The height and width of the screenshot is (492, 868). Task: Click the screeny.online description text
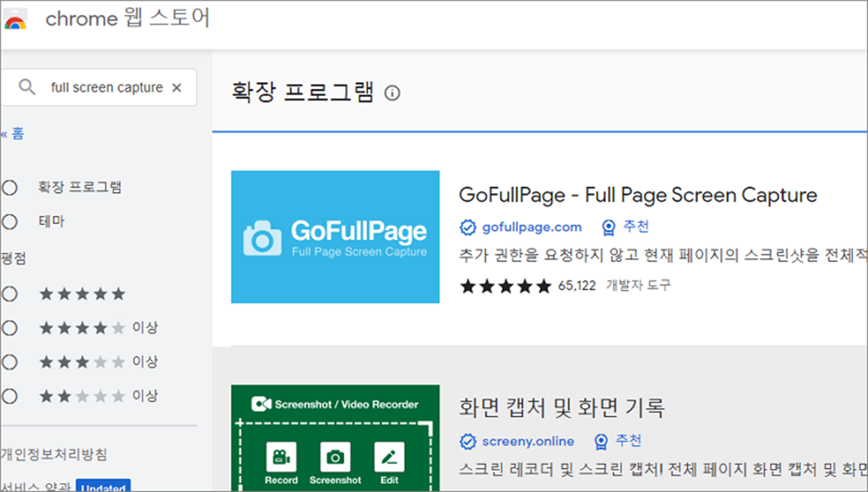[x=663, y=468]
